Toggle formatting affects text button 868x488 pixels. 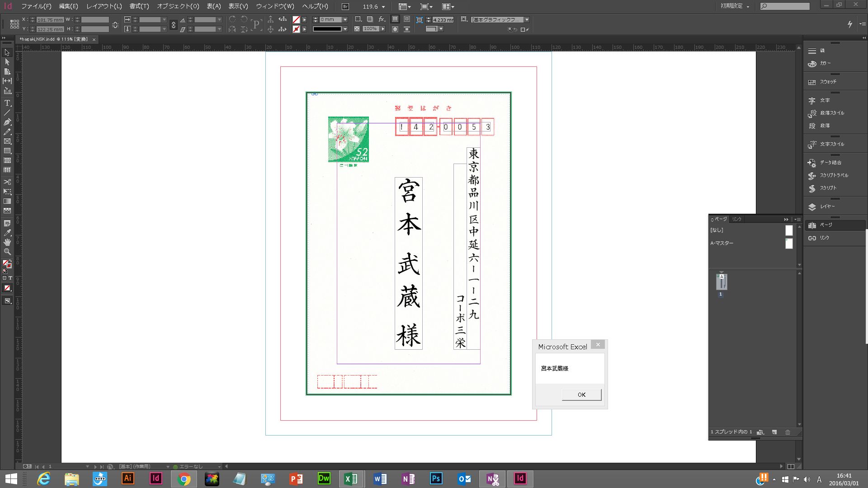pos(10,278)
